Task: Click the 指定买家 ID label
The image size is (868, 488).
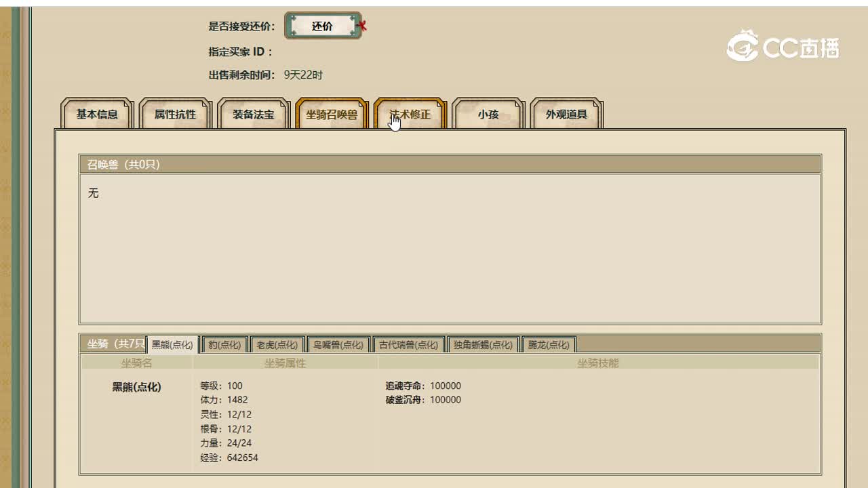Action: pyautogui.click(x=240, y=52)
